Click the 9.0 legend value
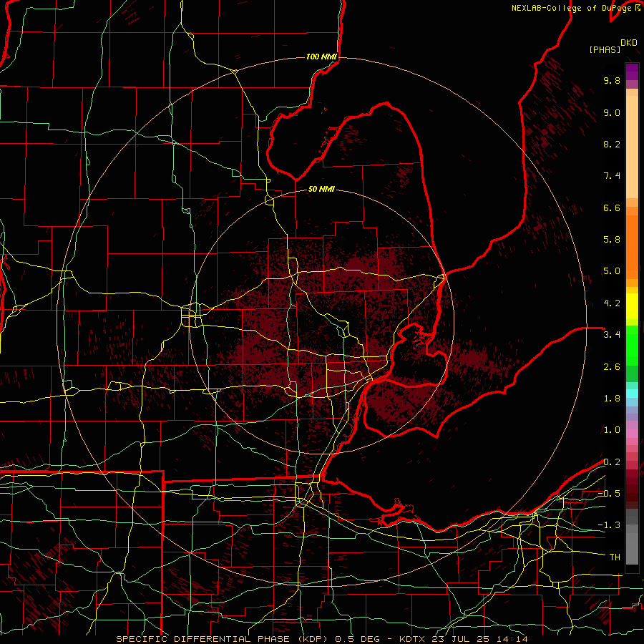 (x=612, y=112)
